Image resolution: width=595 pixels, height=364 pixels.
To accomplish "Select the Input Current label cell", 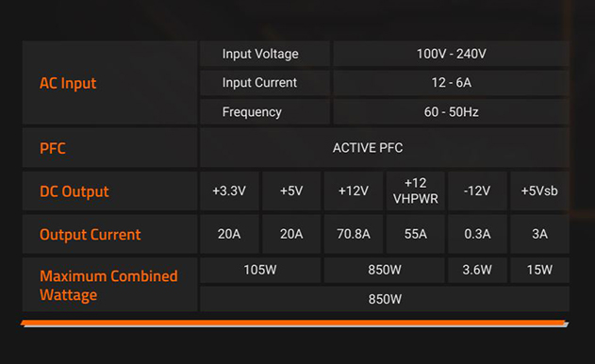I will 265,83.
